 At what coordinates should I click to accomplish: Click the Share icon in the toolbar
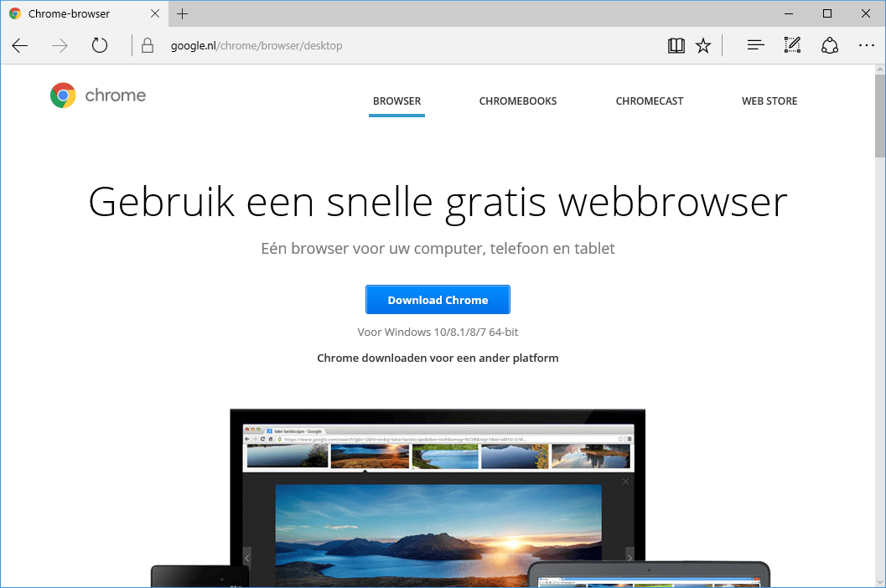(830, 45)
